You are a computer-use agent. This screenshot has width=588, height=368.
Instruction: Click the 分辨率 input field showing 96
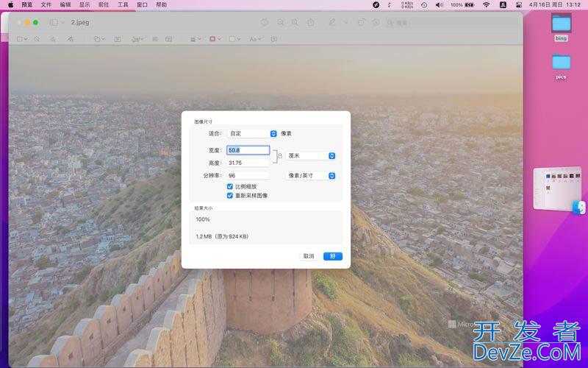coord(248,175)
